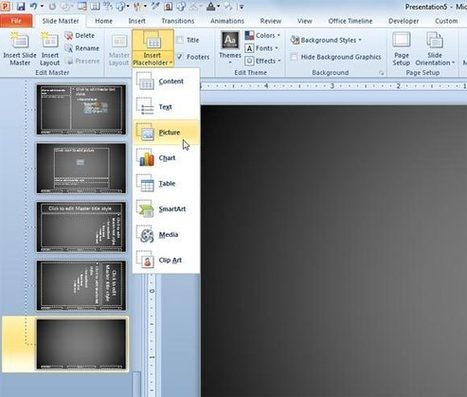The image size is (467, 397).
Task: Open the File tab
Action: tap(16, 21)
